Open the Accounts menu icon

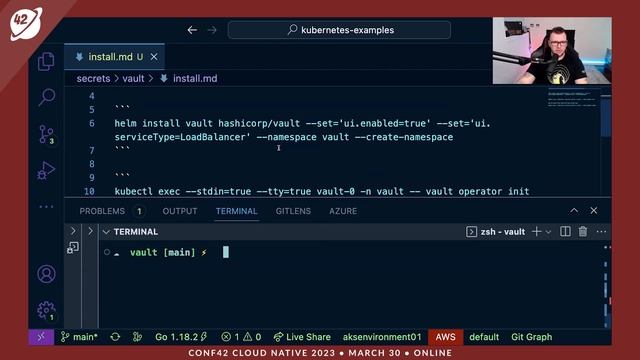[x=46, y=274]
